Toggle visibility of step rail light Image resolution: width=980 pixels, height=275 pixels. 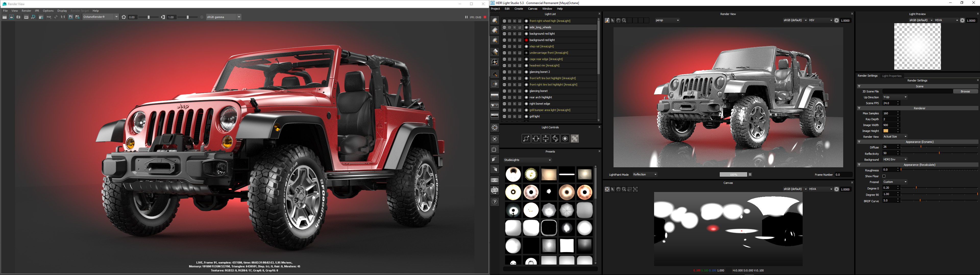click(x=504, y=46)
